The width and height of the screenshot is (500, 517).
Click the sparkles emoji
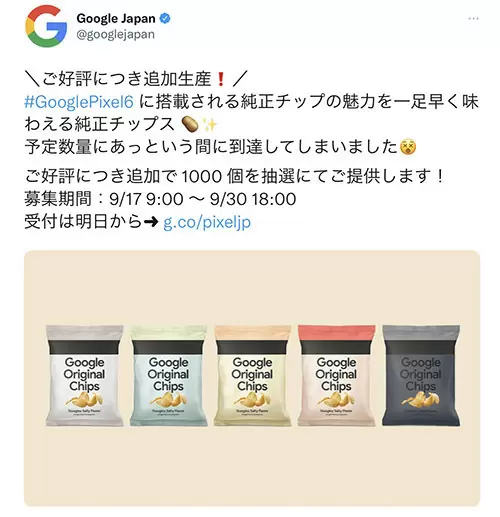[209, 125]
